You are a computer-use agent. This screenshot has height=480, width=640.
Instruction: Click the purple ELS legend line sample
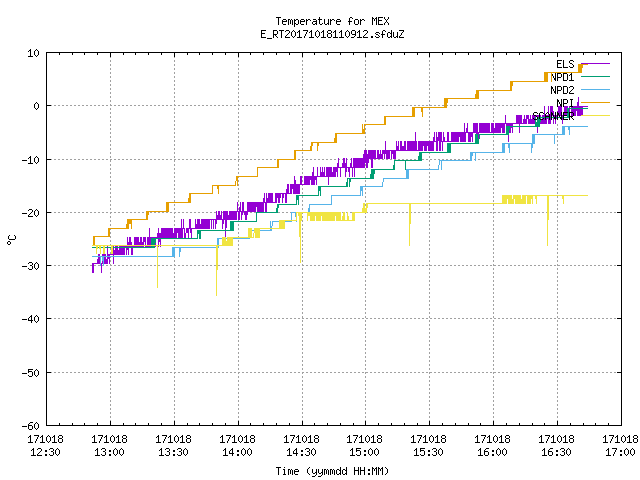click(595, 64)
